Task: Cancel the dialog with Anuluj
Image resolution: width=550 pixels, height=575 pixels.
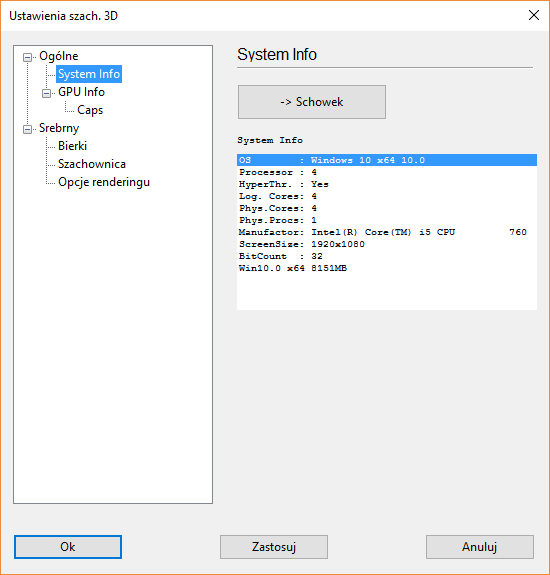Action: tap(480, 547)
